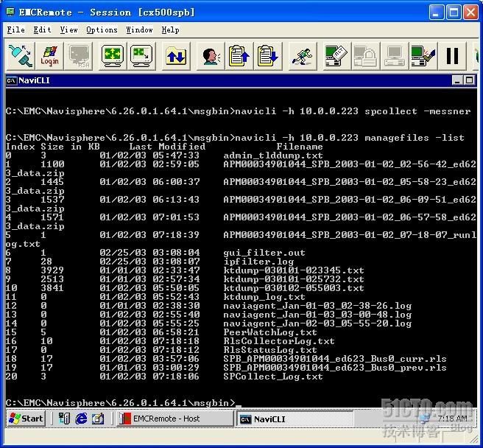Click ktdump-030102-055003.txt filename

pyautogui.click(x=294, y=288)
